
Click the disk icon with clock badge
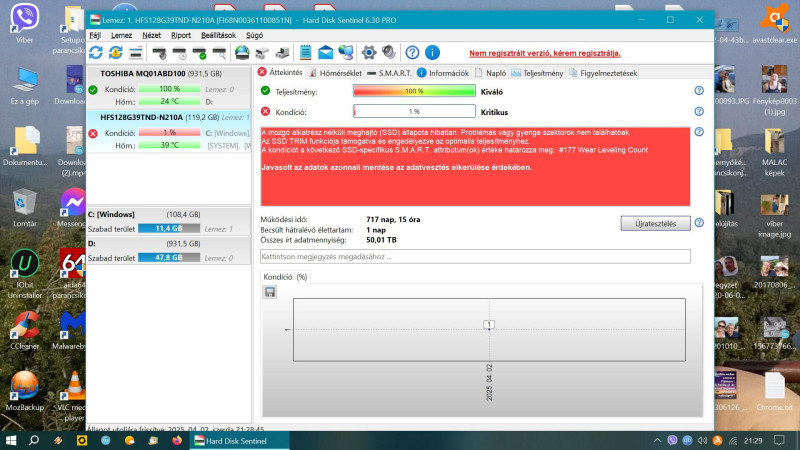(180, 53)
